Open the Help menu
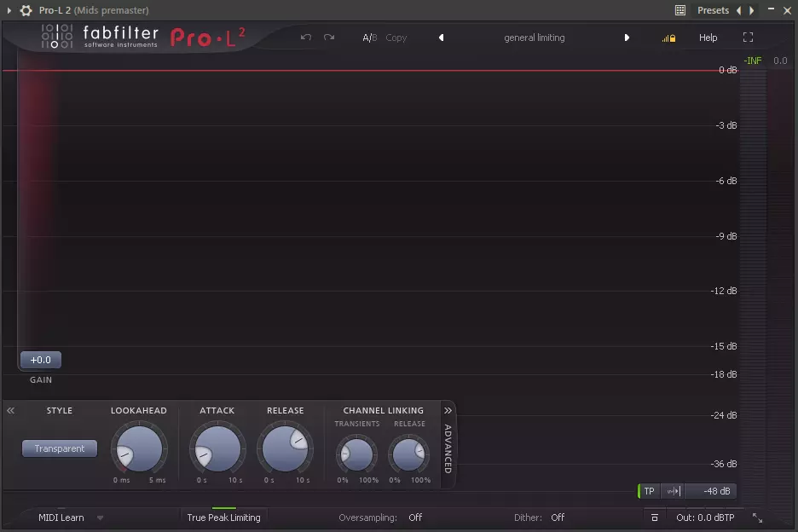The width and height of the screenshot is (798, 532). [x=708, y=38]
